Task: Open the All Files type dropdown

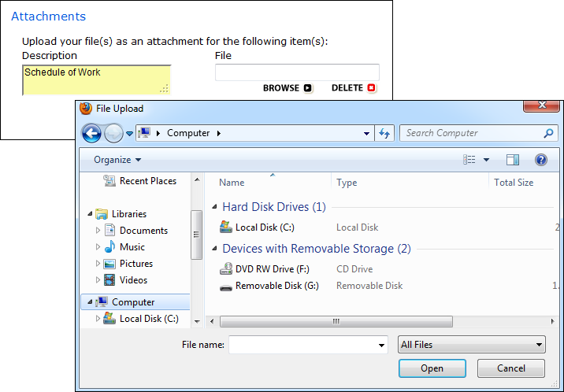Action: pos(471,345)
